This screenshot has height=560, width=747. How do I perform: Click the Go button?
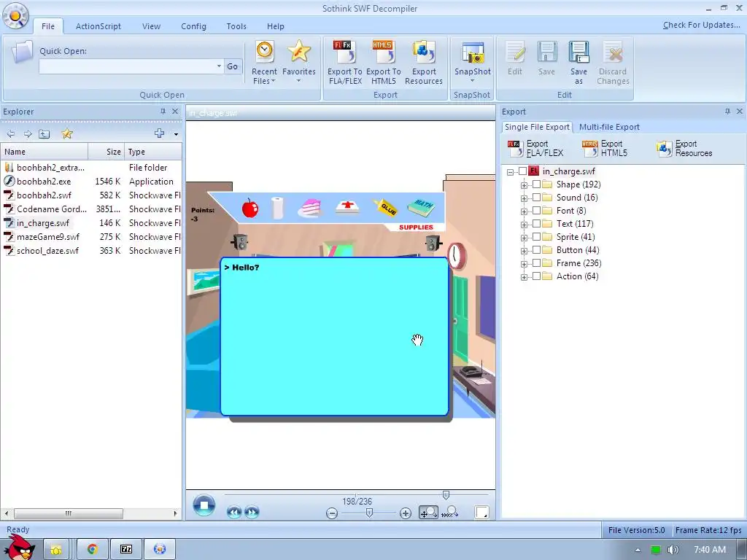(x=233, y=66)
